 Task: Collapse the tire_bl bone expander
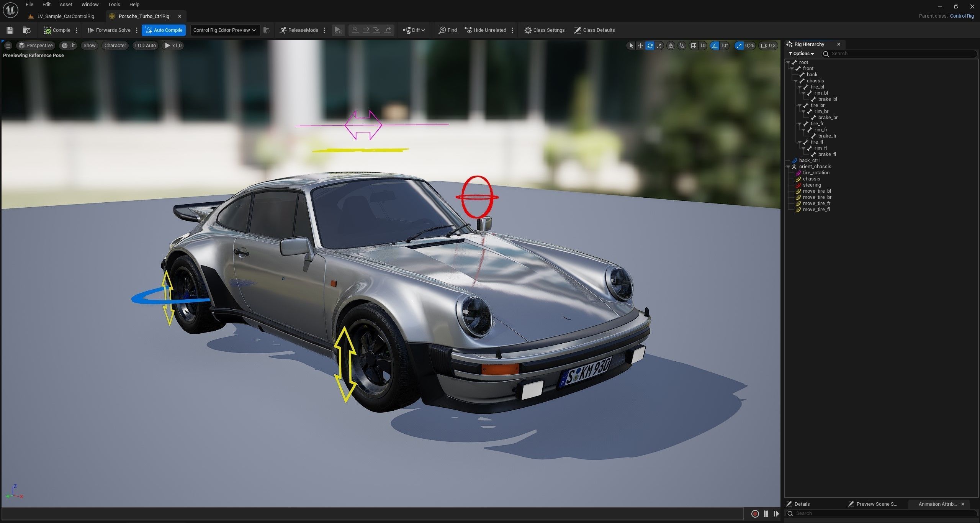point(800,87)
